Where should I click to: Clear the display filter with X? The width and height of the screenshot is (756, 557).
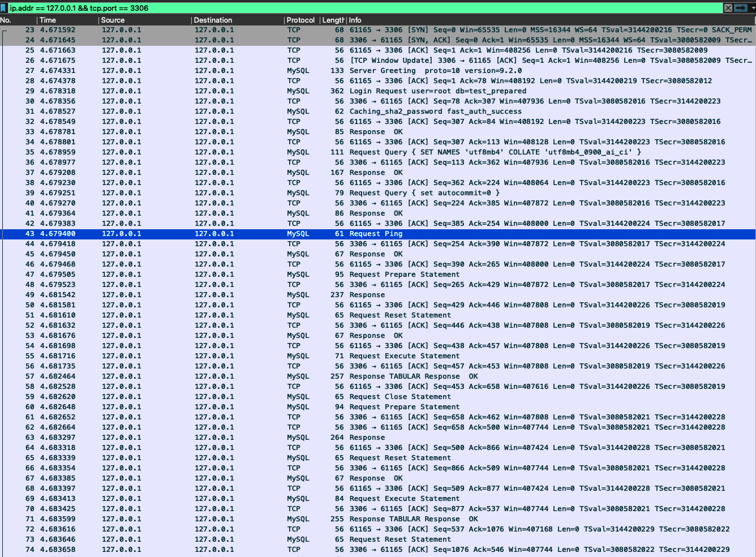[728, 8]
